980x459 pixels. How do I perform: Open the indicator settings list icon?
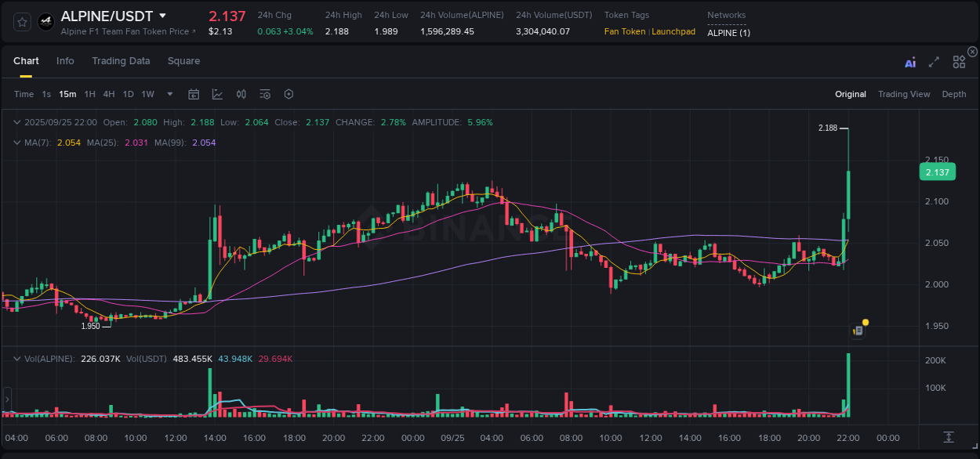264,94
